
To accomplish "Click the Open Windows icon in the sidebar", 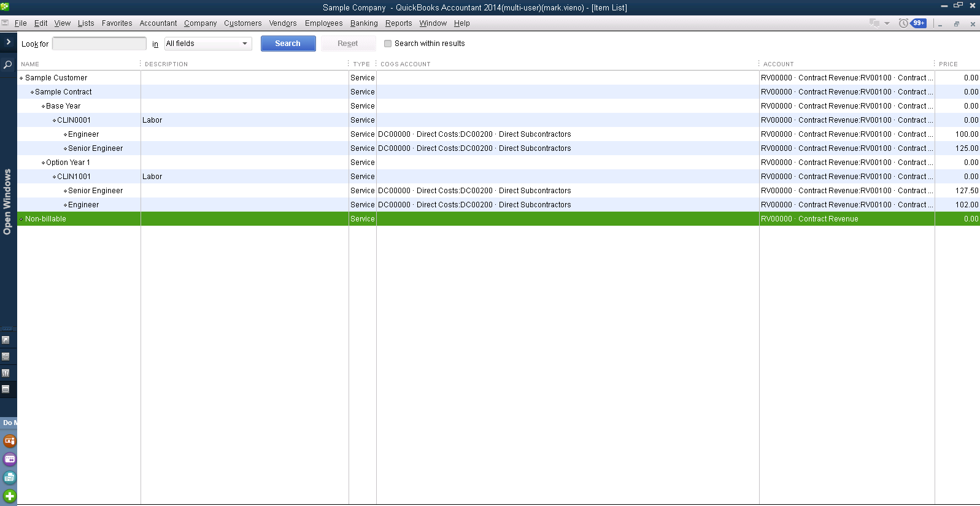I will pyautogui.click(x=6, y=389).
